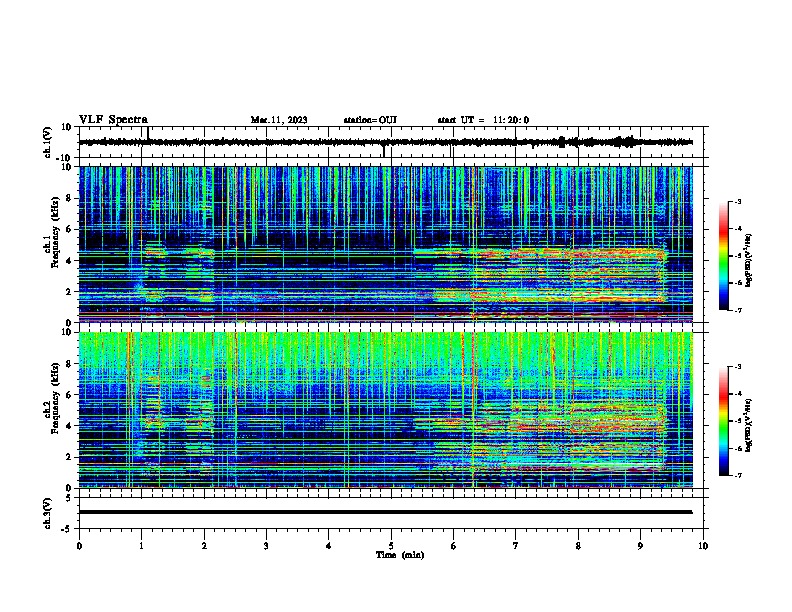
Task: Click time-axis tick label "9" minutes
Action: pyautogui.click(x=641, y=546)
